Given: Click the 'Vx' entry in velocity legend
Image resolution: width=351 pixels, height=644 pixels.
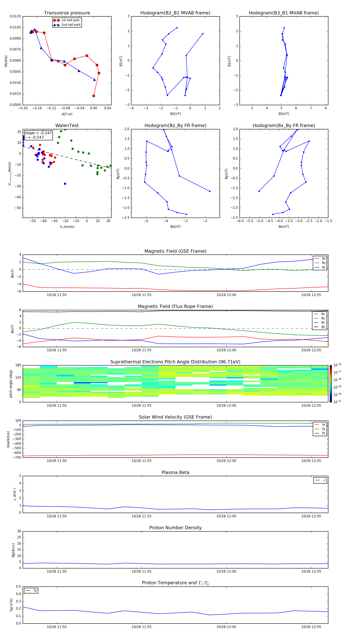Looking at the screenshot, I should click(320, 425).
